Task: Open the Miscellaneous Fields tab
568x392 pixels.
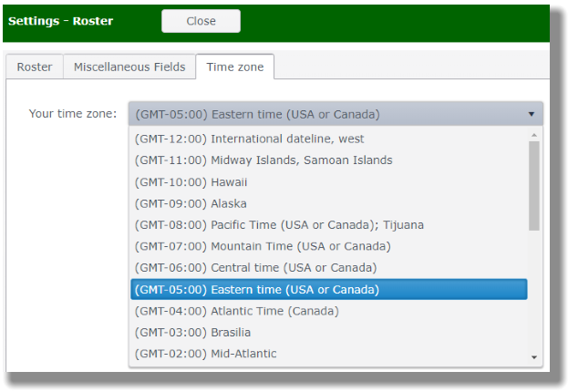Action: point(129,67)
